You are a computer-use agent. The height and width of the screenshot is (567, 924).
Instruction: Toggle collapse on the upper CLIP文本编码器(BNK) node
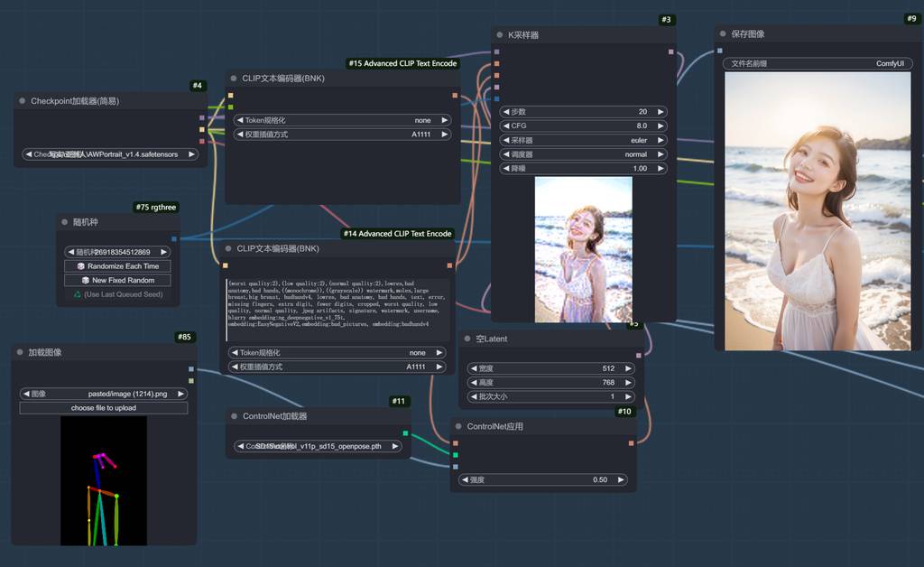[233, 79]
